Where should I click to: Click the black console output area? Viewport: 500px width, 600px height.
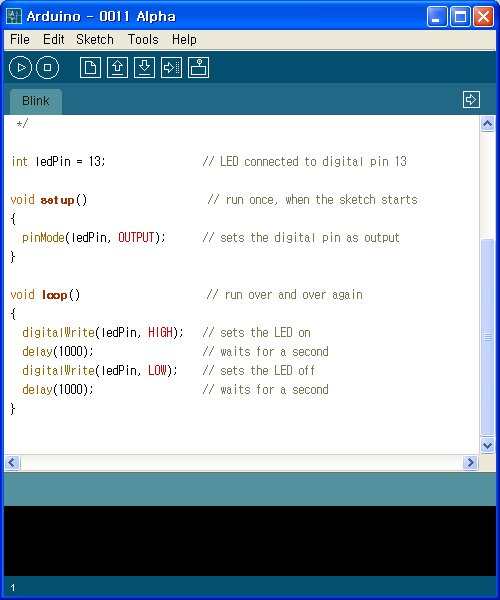250,541
